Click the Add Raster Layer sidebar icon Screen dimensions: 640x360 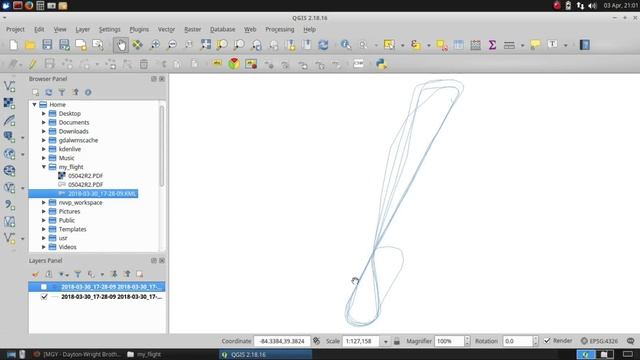pyautogui.click(x=9, y=103)
